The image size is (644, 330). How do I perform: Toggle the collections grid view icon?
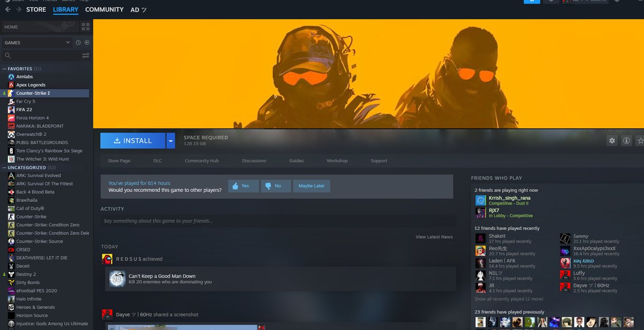pos(86,27)
